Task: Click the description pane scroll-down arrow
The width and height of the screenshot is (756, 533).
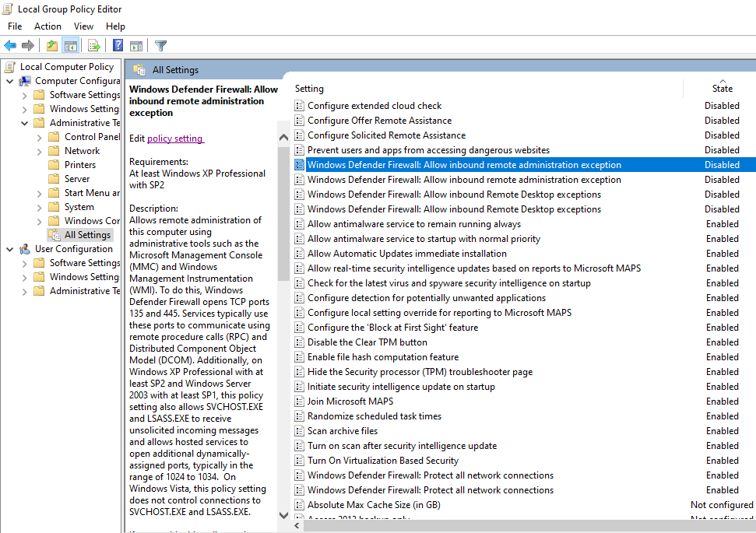Action: [x=283, y=514]
